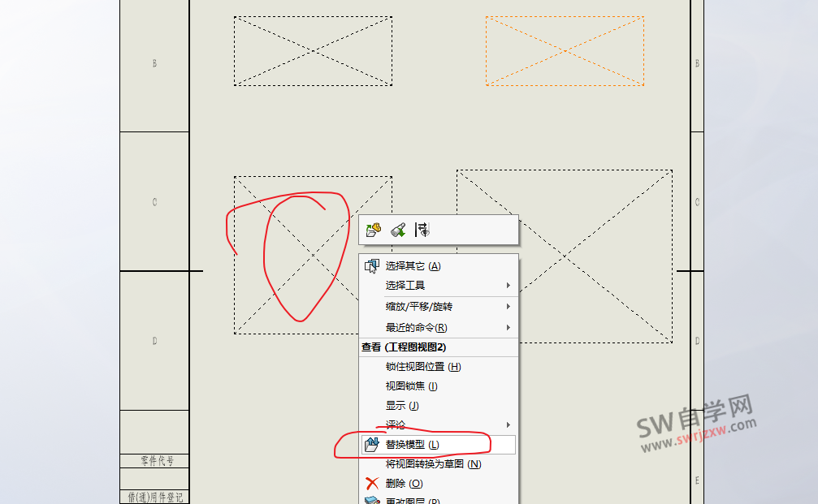Viewport: 818px width, 504px height.
Task: Select the orange highlighted drawing view
Action: pyautogui.click(x=564, y=50)
